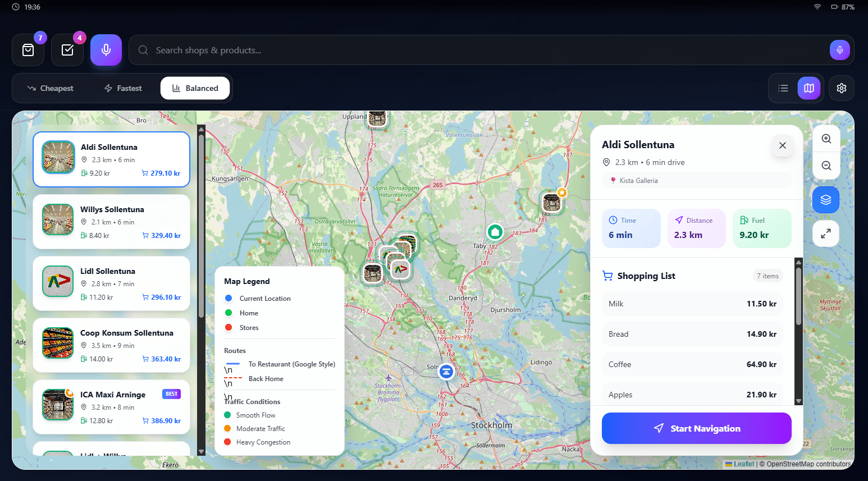Click the starred store marker near Täby

[x=552, y=202]
